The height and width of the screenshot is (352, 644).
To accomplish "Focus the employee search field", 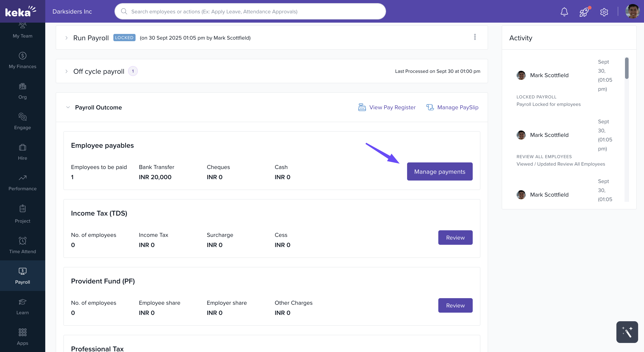I will (250, 12).
